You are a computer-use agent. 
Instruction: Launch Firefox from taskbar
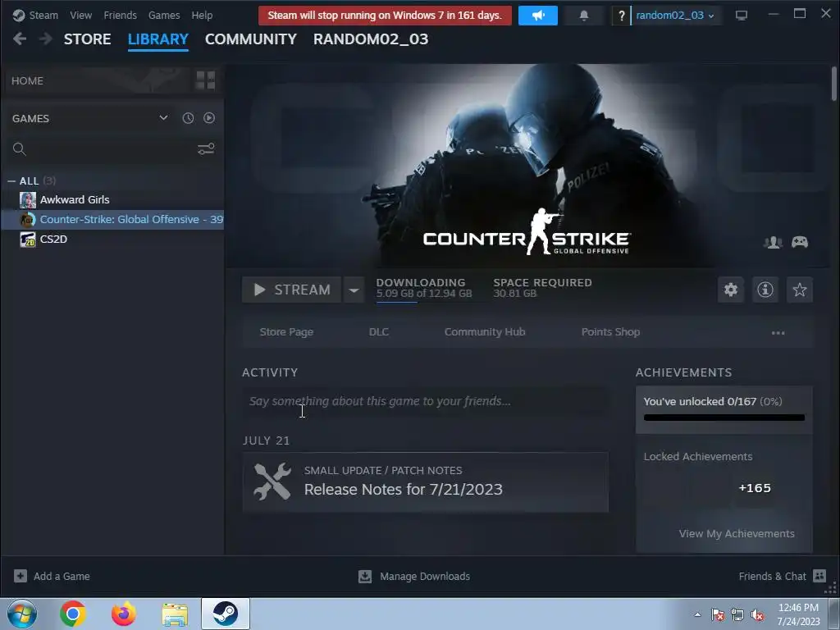(124, 614)
